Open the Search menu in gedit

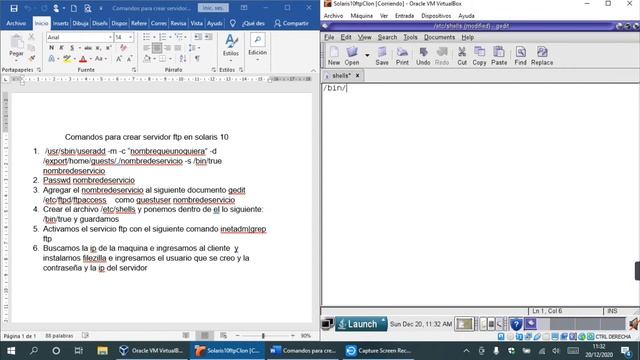(387, 37)
